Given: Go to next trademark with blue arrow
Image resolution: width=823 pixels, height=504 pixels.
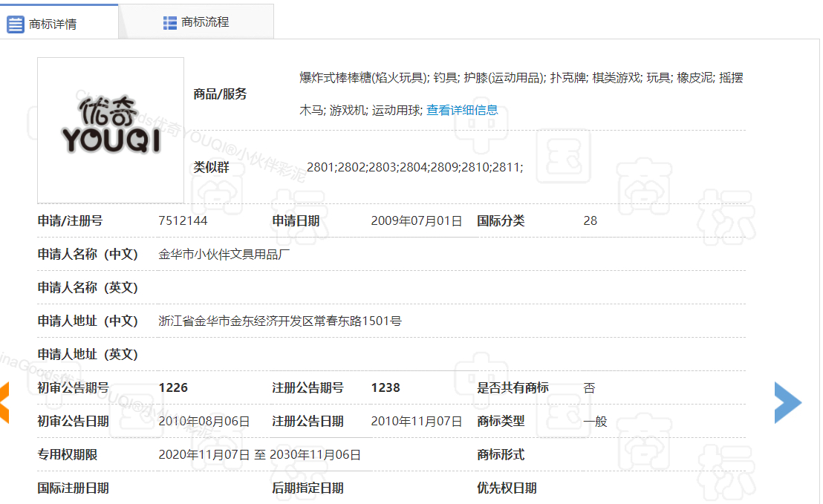Looking at the screenshot, I should pos(788,403).
